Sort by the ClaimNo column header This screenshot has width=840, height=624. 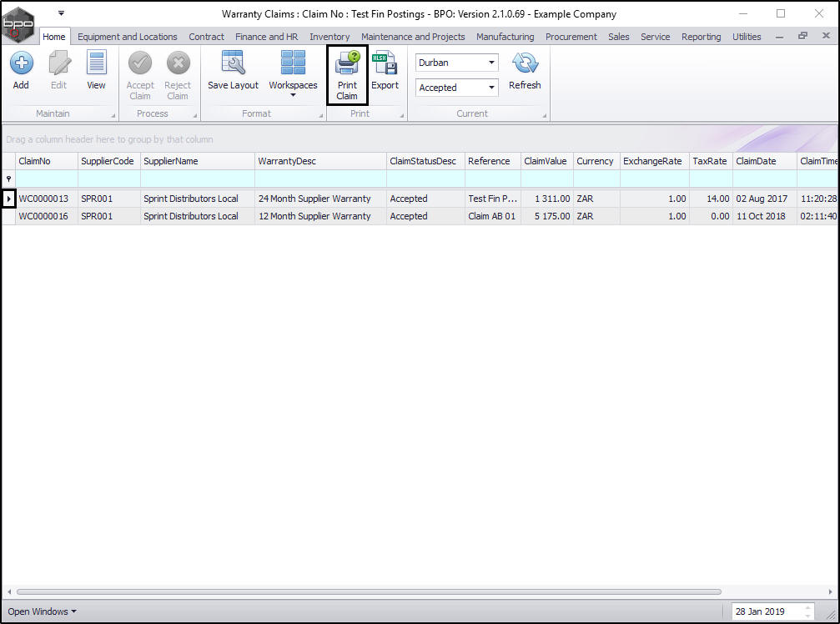(47, 161)
